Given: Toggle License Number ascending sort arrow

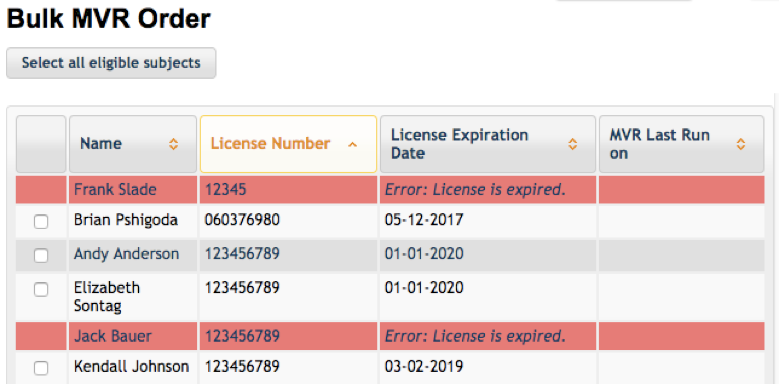Looking at the screenshot, I should click(353, 145).
